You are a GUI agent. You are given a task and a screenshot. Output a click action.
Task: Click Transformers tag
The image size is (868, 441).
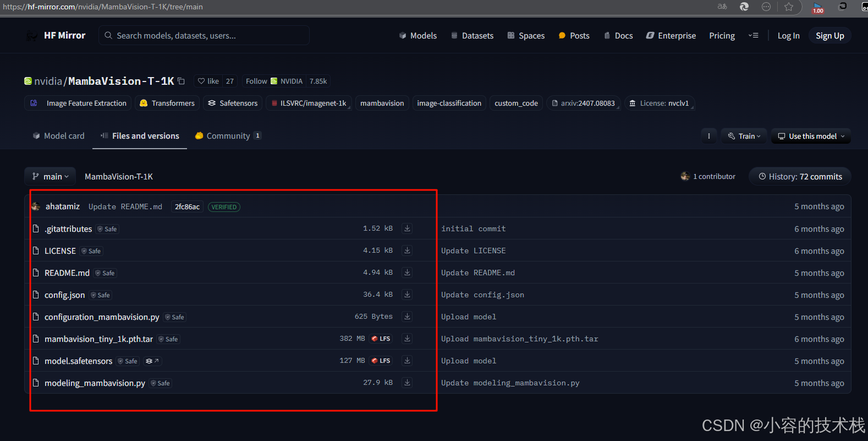coord(167,103)
